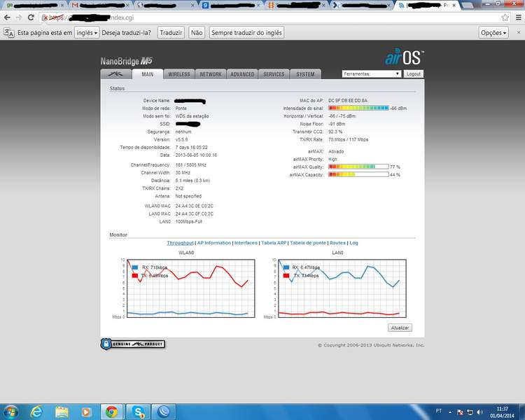Viewport: 525px width, 420px height.
Task: Go back with browser back arrow
Action: click(8, 17)
